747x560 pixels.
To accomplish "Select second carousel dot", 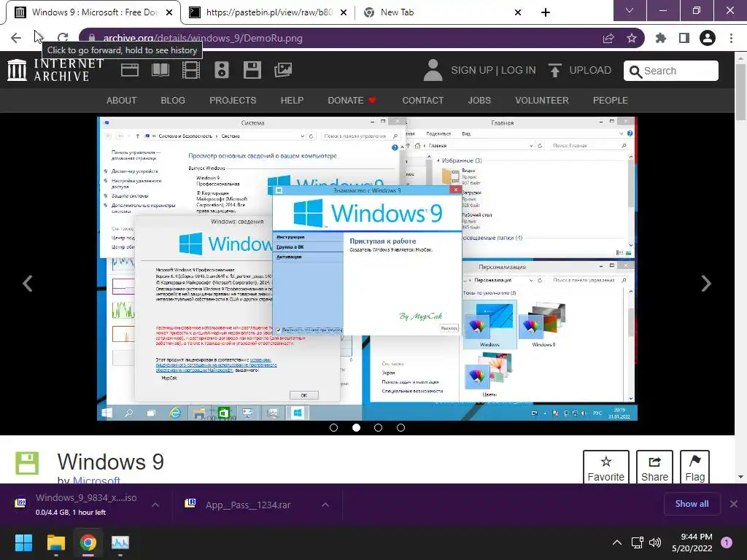I will pyautogui.click(x=356, y=427).
